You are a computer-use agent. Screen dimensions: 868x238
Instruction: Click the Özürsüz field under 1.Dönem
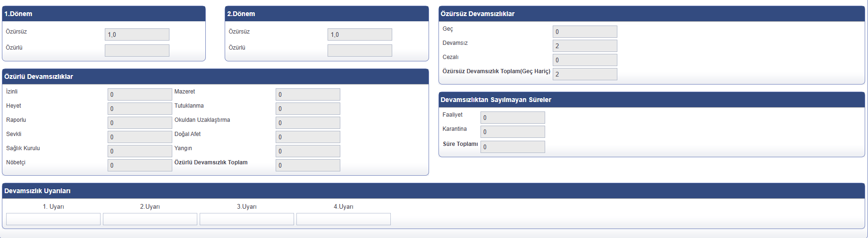[137, 34]
